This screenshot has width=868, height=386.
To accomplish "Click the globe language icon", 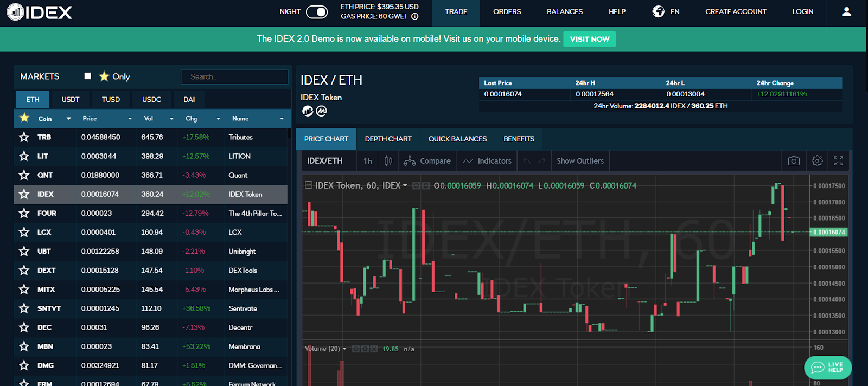I will click(658, 11).
